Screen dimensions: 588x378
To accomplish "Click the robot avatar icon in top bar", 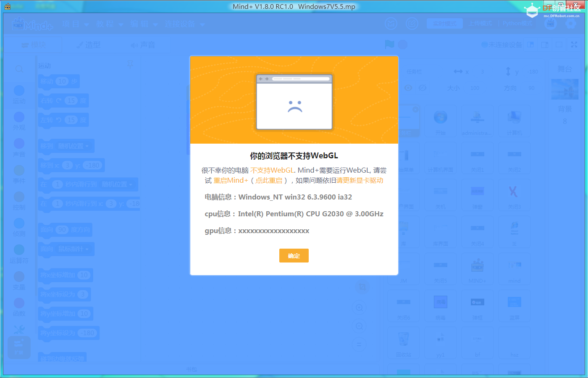I will coord(551,24).
